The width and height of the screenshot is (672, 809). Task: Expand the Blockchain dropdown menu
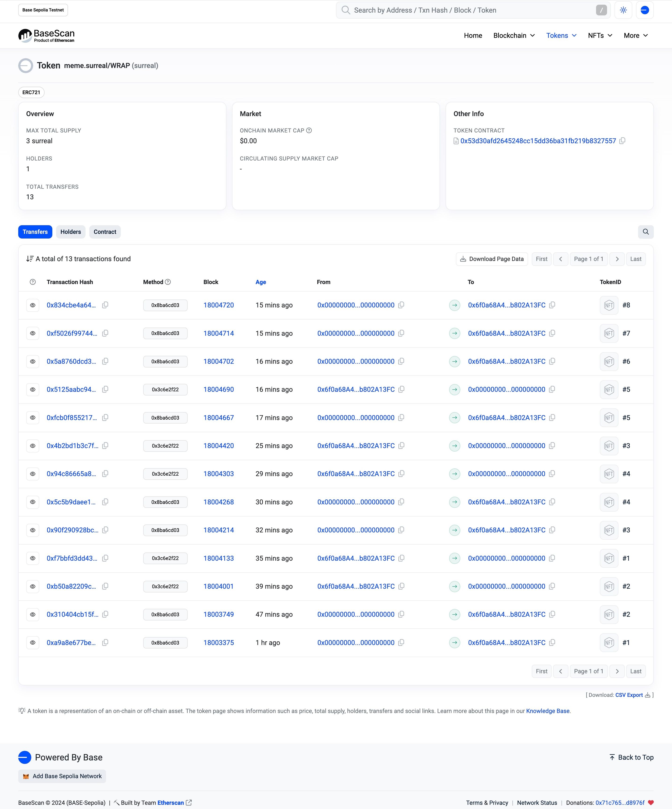pyautogui.click(x=514, y=36)
